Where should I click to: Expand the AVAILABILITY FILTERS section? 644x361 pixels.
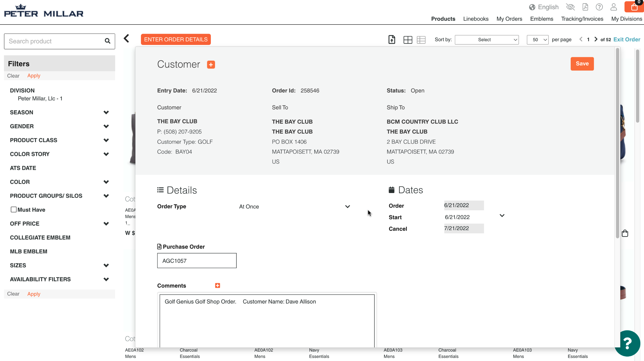pos(106,279)
